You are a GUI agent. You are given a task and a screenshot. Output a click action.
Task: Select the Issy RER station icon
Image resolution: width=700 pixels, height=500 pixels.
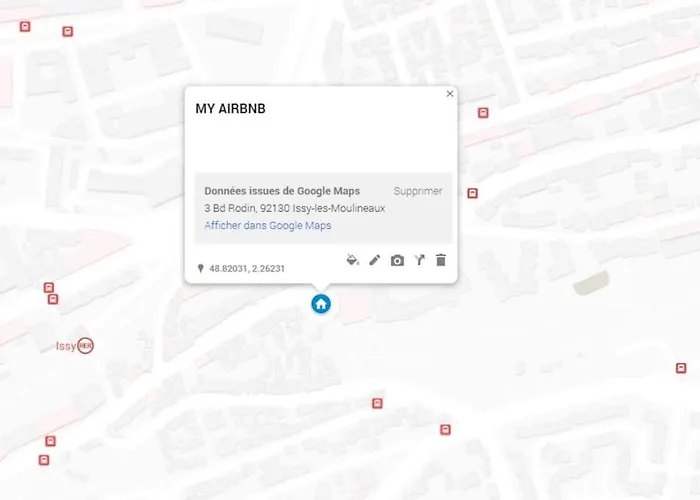tap(86, 346)
